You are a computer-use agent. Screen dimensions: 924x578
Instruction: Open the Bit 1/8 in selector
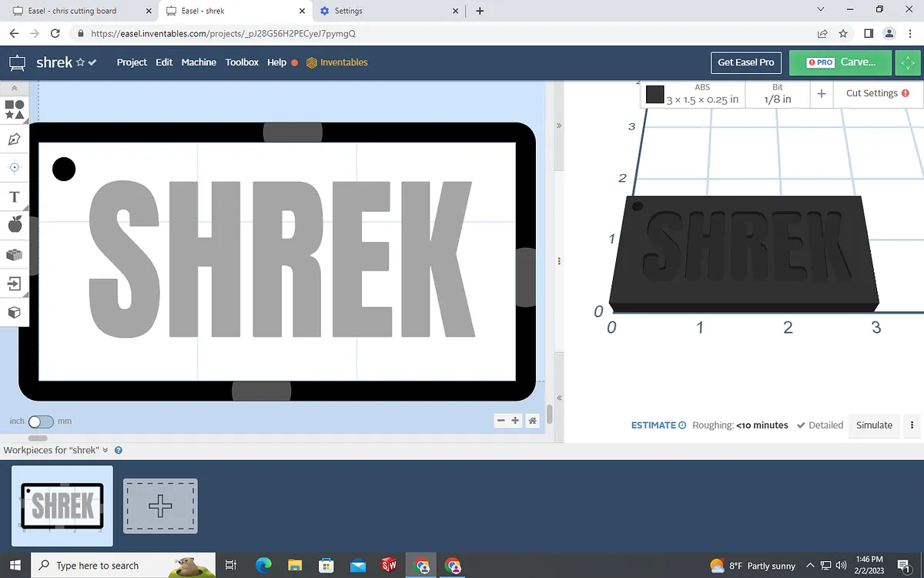pos(778,94)
